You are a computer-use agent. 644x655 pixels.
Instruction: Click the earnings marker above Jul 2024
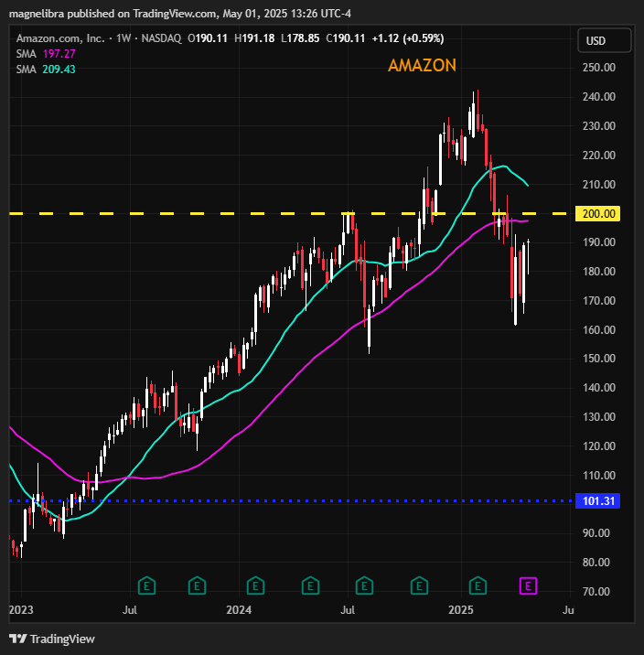click(x=364, y=585)
